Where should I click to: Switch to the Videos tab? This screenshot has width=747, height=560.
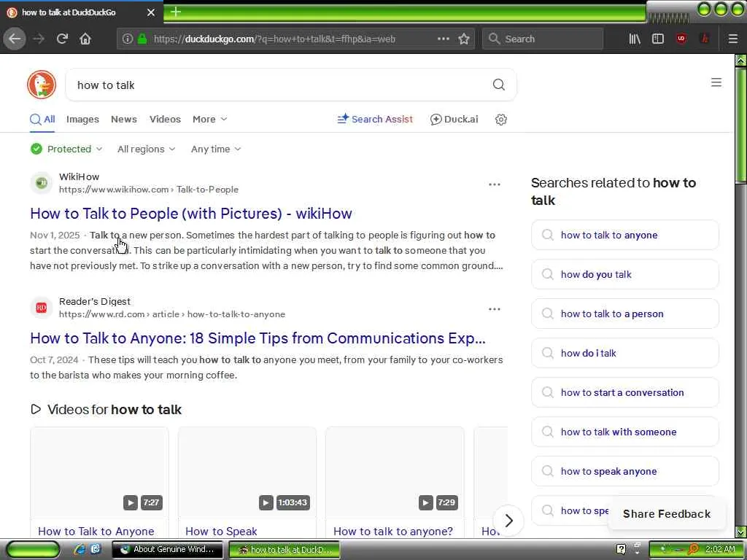click(165, 120)
